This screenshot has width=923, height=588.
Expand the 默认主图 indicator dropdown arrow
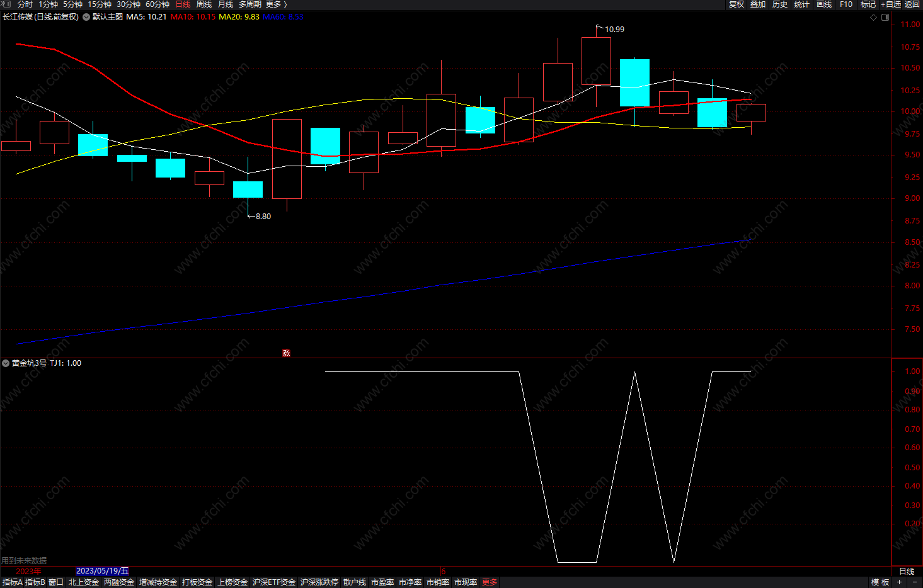click(86, 17)
